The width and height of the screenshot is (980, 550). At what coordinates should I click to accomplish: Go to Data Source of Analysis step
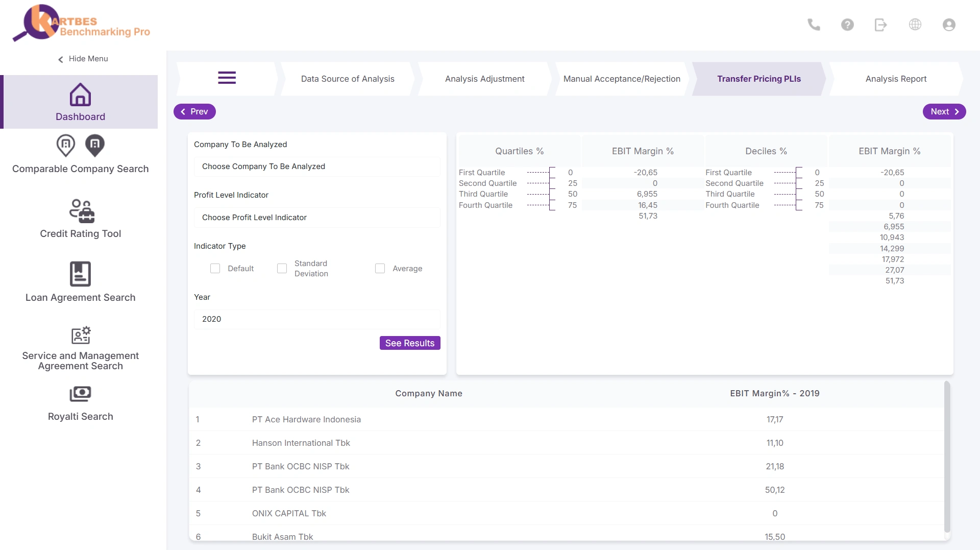[x=348, y=79]
